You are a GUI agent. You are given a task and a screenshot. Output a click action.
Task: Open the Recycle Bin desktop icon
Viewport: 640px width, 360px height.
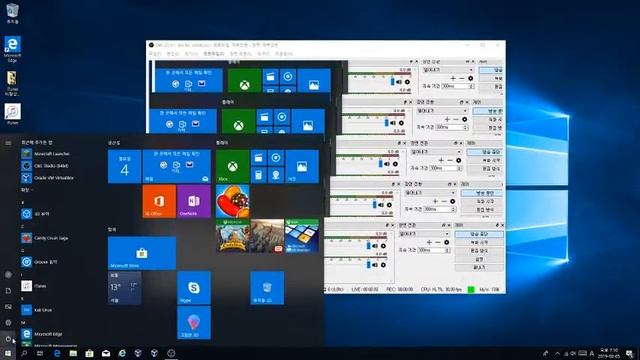[12, 13]
